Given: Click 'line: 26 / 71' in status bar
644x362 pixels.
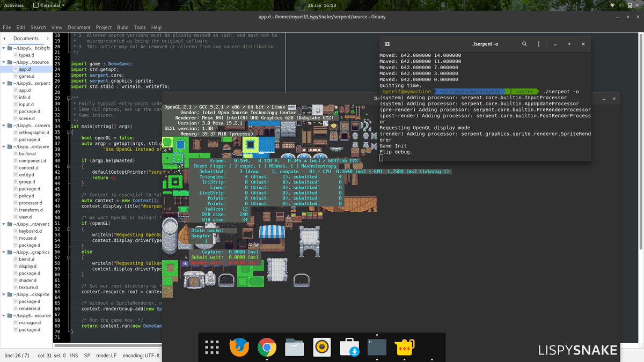Looking at the screenshot, I should tap(17, 356).
